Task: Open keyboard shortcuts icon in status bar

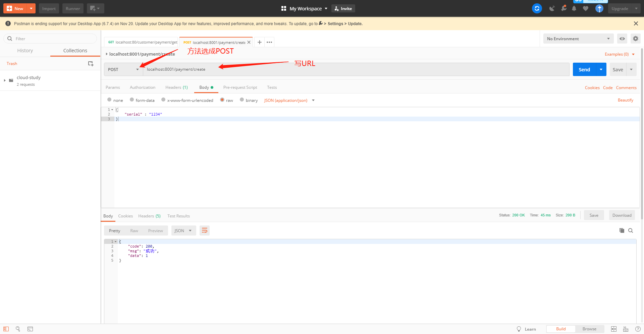Action: [x=626, y=329]
